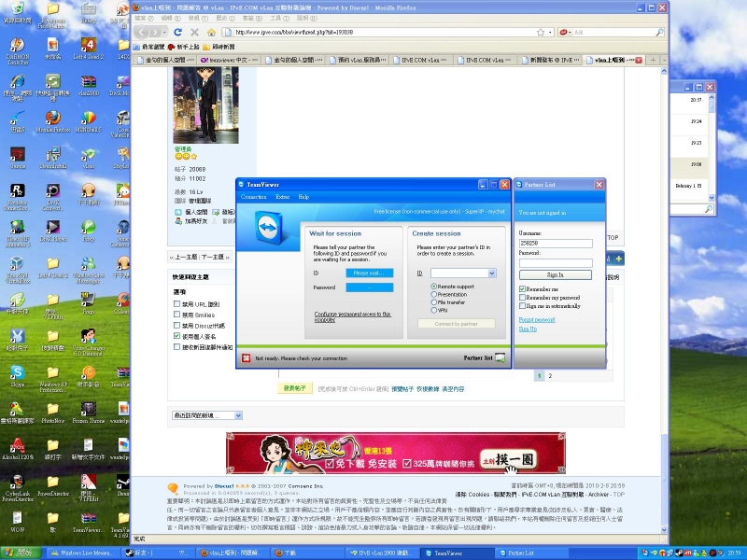The image size is (747, 560).
Task: Click the Skype desktop icon
Action: pyautogui.click(x=17, y=373)
